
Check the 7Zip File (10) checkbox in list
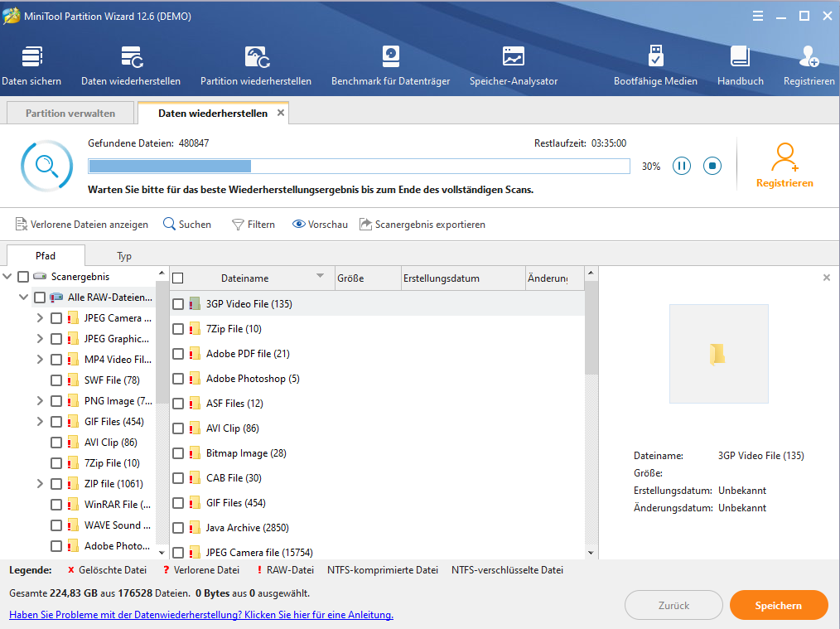178,329
